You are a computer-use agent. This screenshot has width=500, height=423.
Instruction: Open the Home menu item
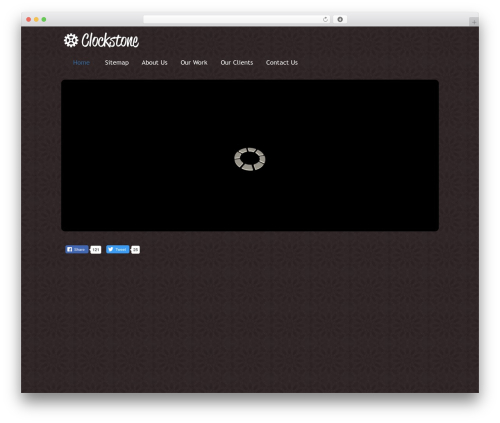click(x=81, y=63)
